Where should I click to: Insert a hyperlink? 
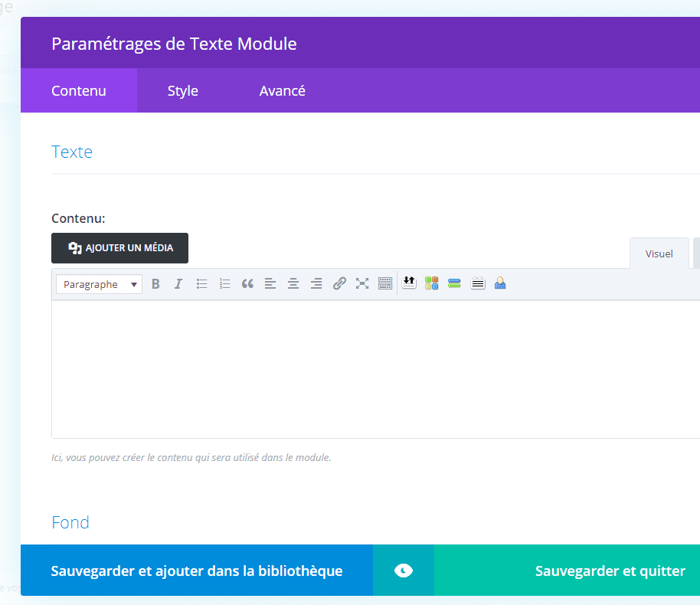339,283
